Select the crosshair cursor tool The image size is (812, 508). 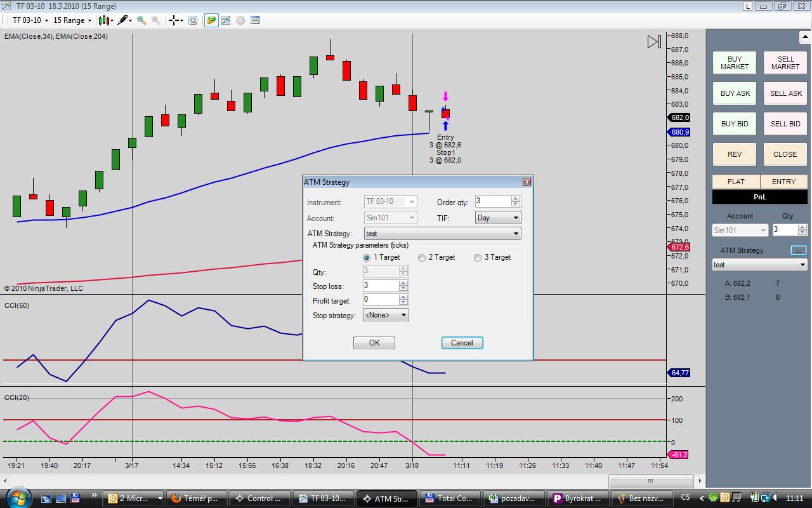pos(174,20)
